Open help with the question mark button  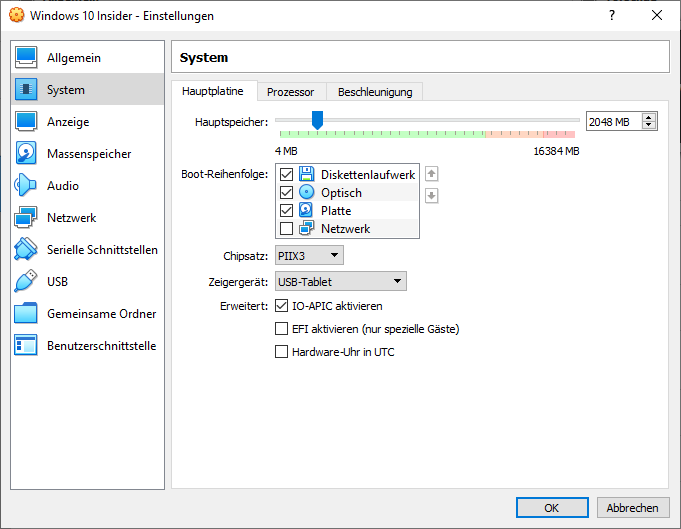point(612,16)
